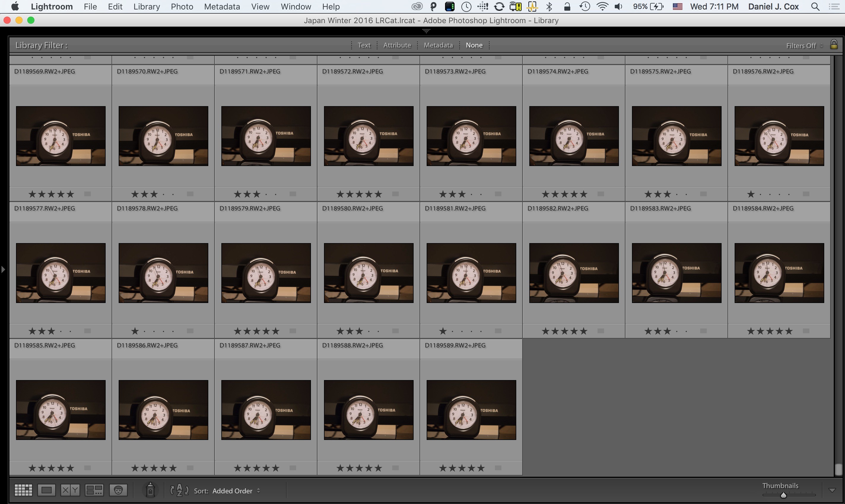Open the Edit menu
The height and width of the screenshot is (504, 845).
tap(115, 7)
